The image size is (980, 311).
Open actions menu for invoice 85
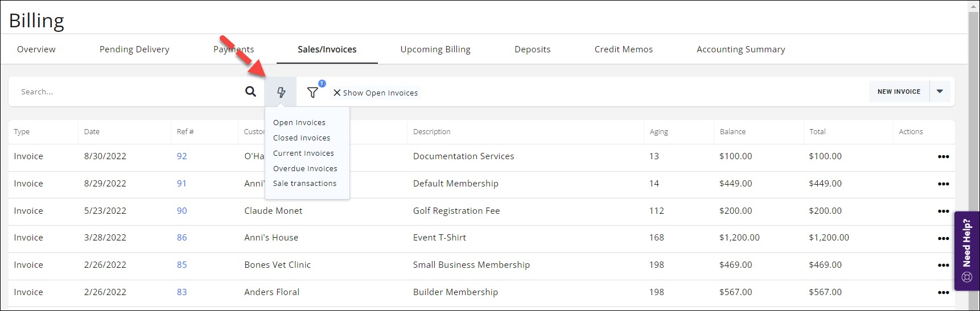coord(943,266)
